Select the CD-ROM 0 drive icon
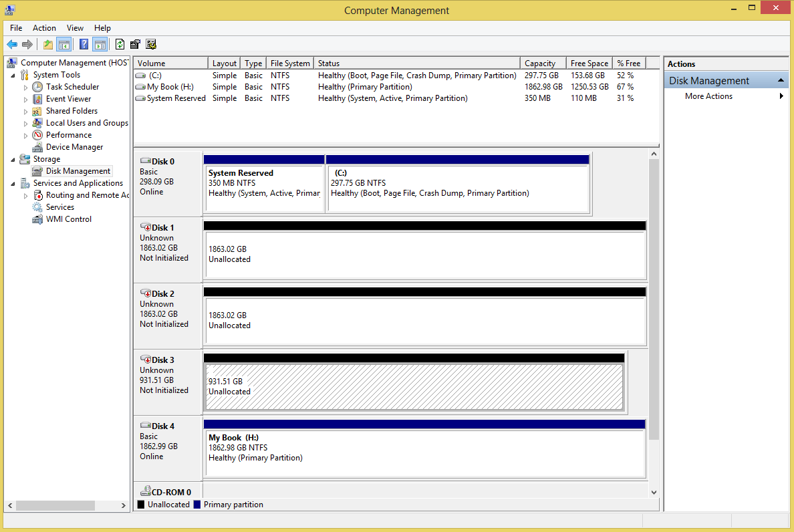The image size is (794, 532). (146, 491)
